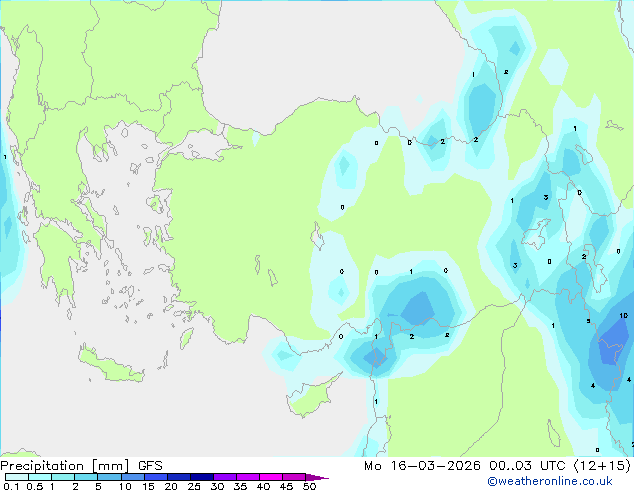The width and height of the screenshot is (634, 490).
Task: Click the 'GFS' model label
Action: click(150, 466)
